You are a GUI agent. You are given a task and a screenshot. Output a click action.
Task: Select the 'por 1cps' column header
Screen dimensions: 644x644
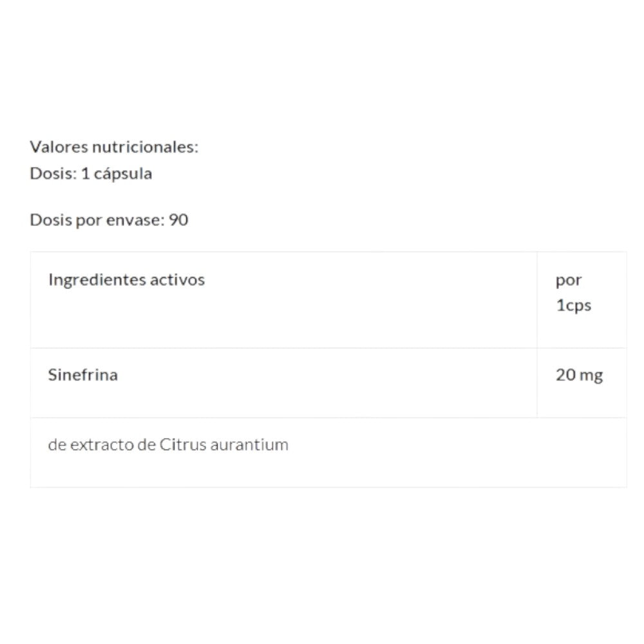coord(573,292)
